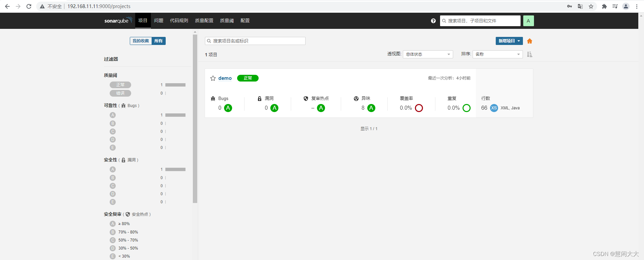644x260 pixels.
Task: Click the project name search field
Action: [255, 41]
